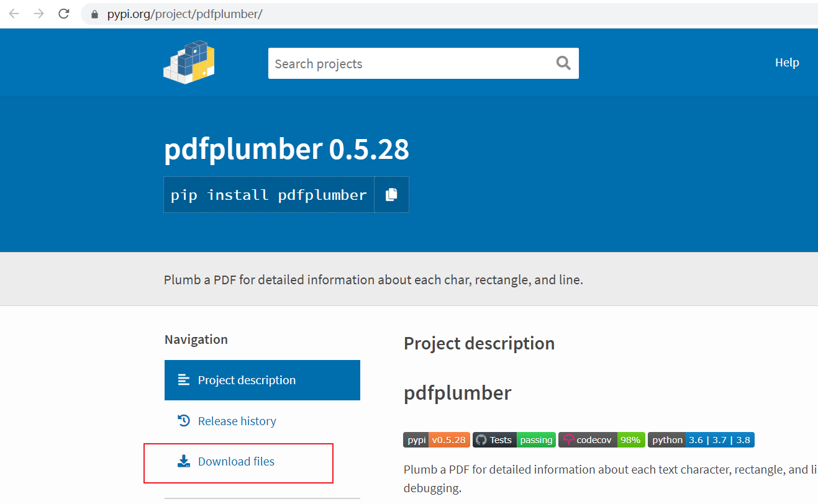818x504 pixels.
Task: Open the Release history navigation tab
Action: pyautogui.click(x=262, y=421)
